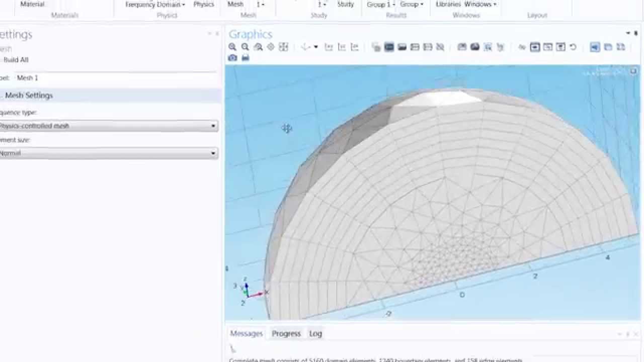
Task: Click the Study ribbon button
Action: click(x=346, y=4)
